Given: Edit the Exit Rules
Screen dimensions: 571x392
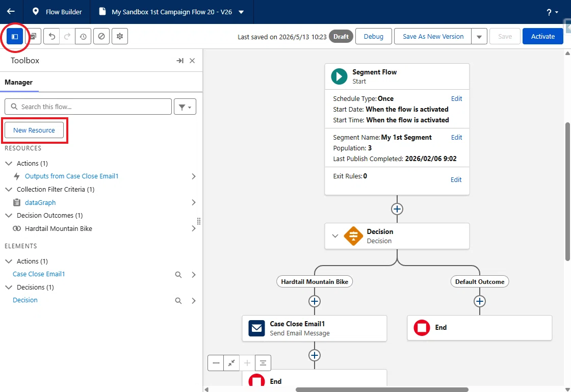Looking at the screenshot, I should [x=456, y=179].
